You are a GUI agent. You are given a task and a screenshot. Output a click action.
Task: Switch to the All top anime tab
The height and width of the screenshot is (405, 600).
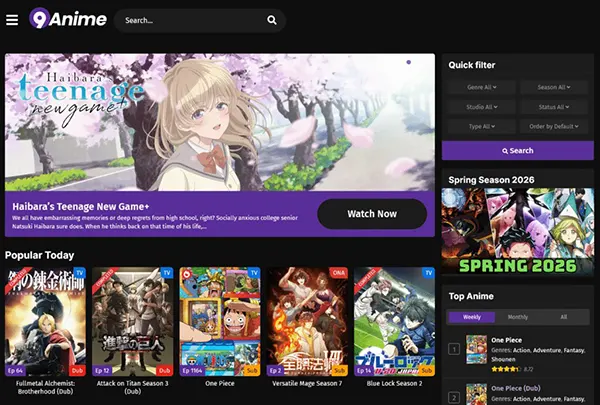pyautogui.click(x=564, y=317)
